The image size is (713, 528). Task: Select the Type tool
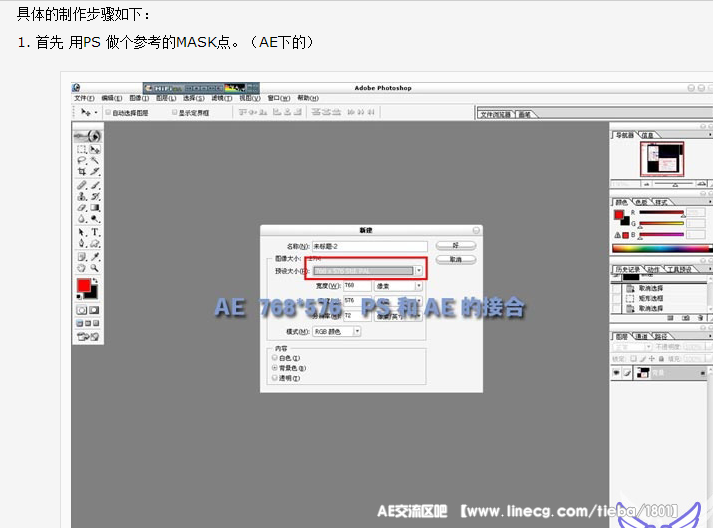pos(95,232)
